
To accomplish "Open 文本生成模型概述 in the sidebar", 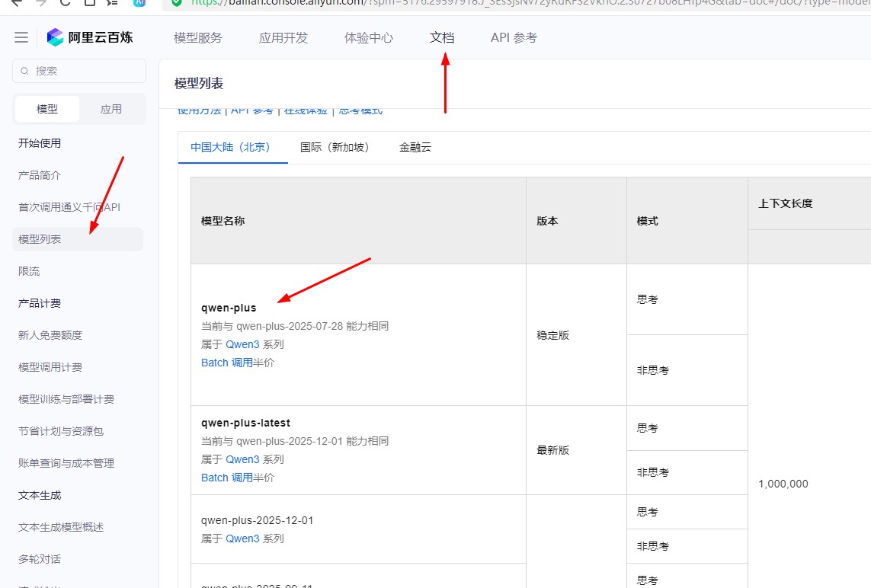I will [x=60, y=528].
